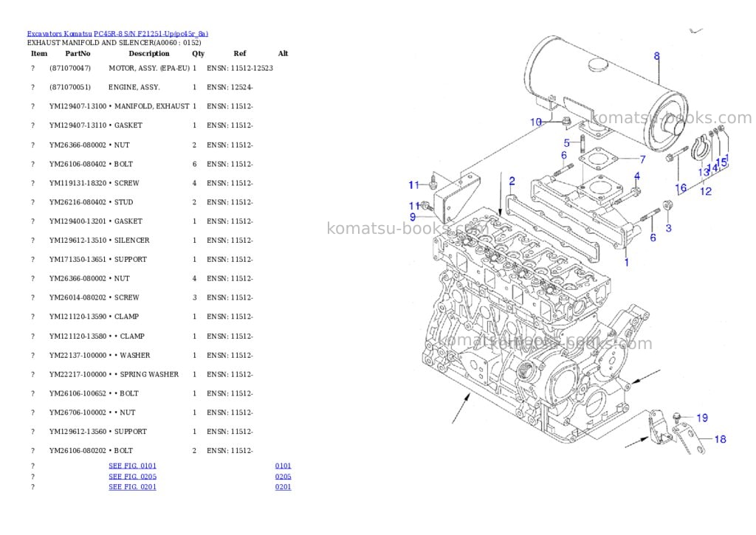Viewport: 756px width, 535px height.
Task: Click callout 16 in the diagram
Action: point(681,188)
